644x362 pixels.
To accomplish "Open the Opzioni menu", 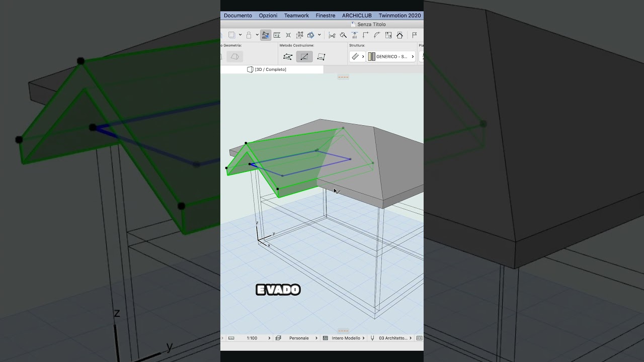I will pos(268,16).
